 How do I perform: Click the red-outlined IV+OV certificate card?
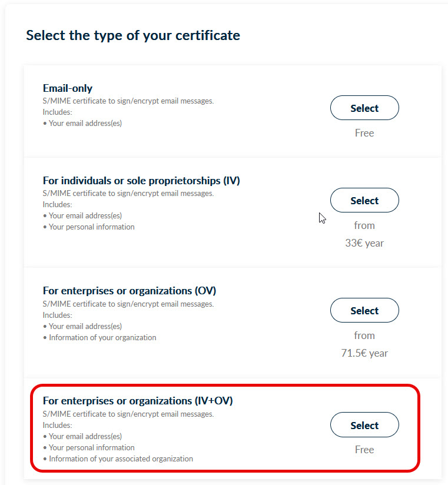pyautogui.click(x=224, y=428)
